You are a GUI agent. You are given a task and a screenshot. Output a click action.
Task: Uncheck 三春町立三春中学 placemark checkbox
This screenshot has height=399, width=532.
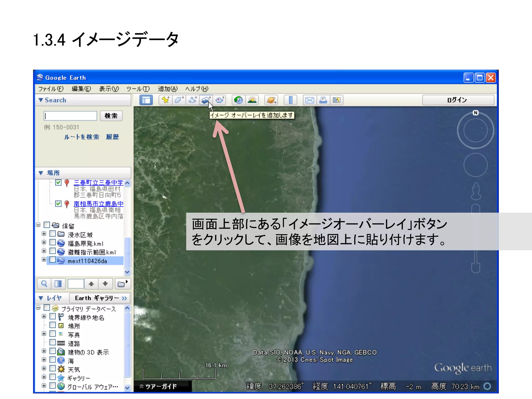click(58, 182)
